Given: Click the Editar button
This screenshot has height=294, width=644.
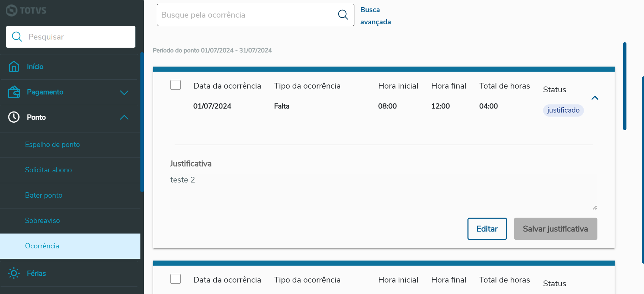Looking at the screenshot, I should (x=487, y=229).
